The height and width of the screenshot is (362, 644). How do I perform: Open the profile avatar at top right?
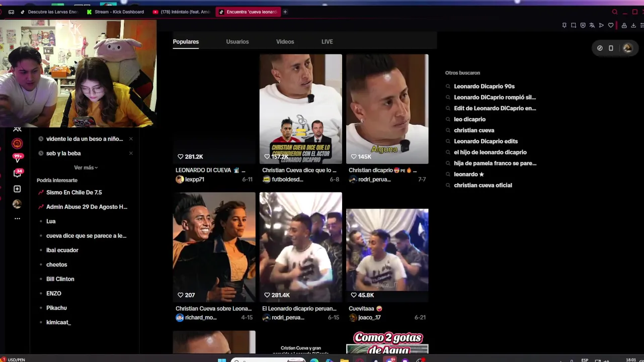click(x=627, y=48)
